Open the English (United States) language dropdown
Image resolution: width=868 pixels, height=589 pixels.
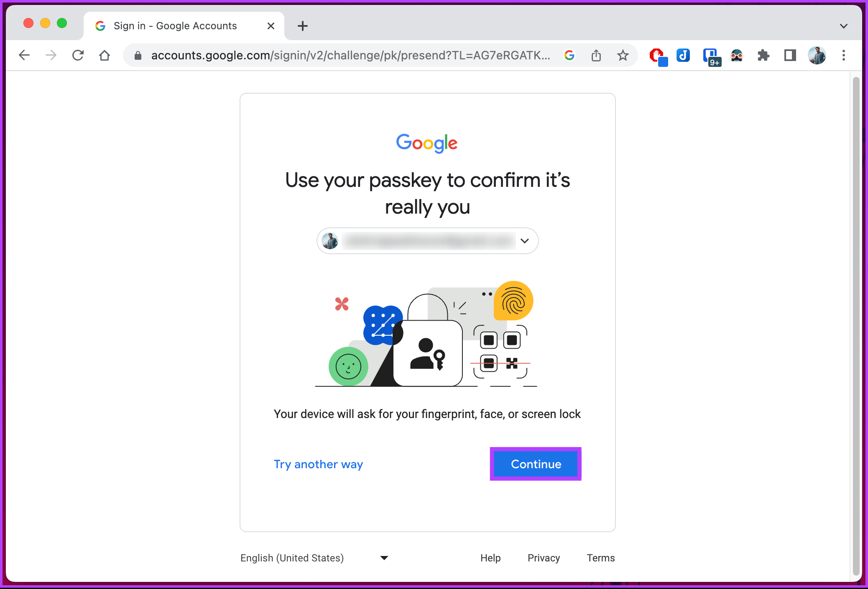314,558
